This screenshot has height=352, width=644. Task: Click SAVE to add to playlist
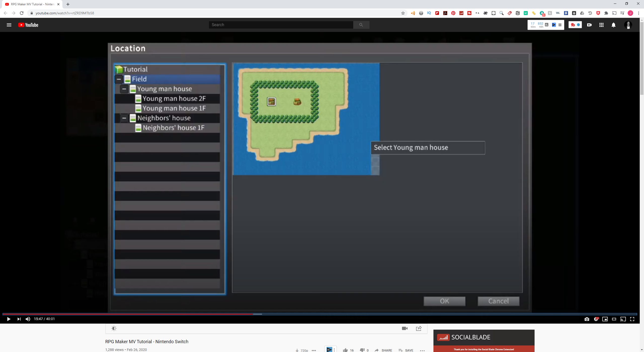pos(406,350)
